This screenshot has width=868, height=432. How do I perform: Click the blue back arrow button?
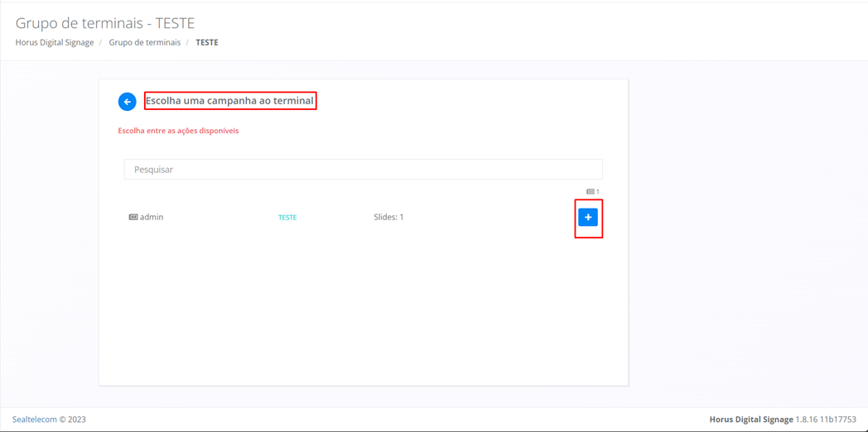(x=127, y=102)
